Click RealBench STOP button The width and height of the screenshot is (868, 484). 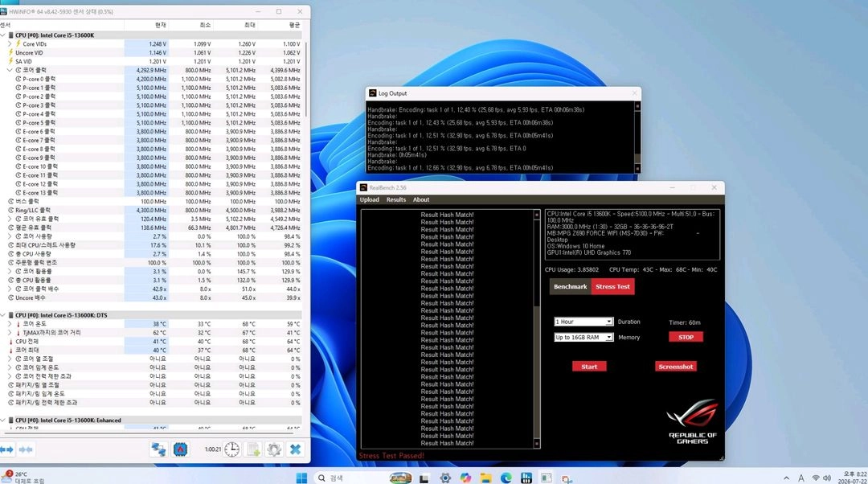coord(686,337)
